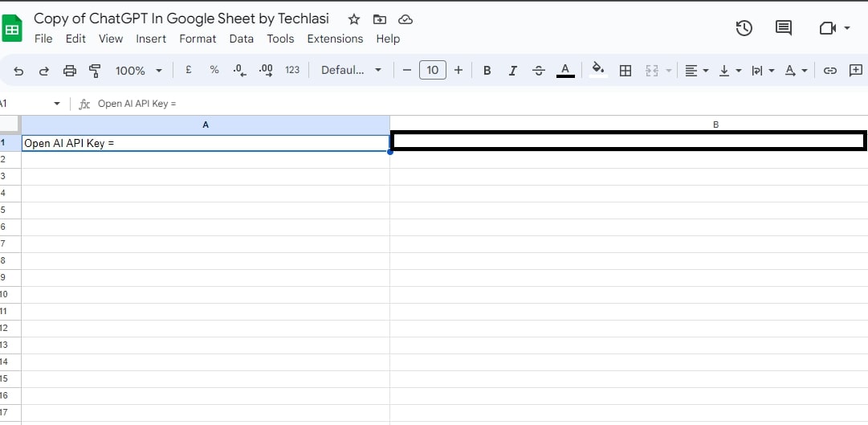Open the fill color paint bucket

(598, 69)
